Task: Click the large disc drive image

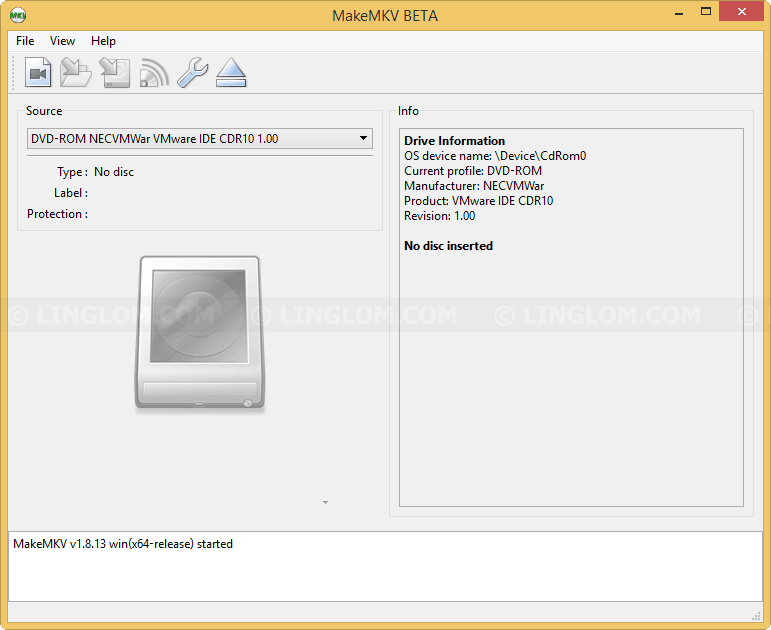Action: tap(200, 333)
